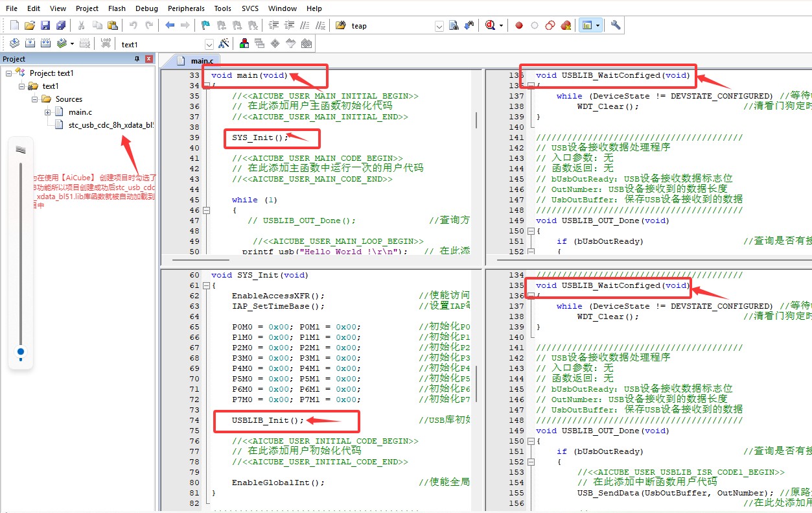Screen dimensions: 812x513
Task: Kill all breakpoints with the red X circle icon
Action: (x=566, y=25)
